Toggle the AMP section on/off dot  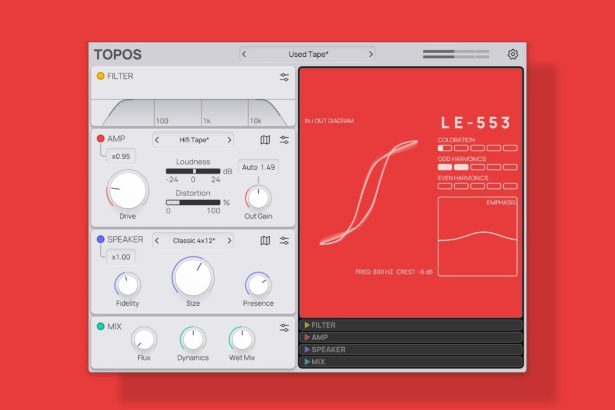pos(100,139)
